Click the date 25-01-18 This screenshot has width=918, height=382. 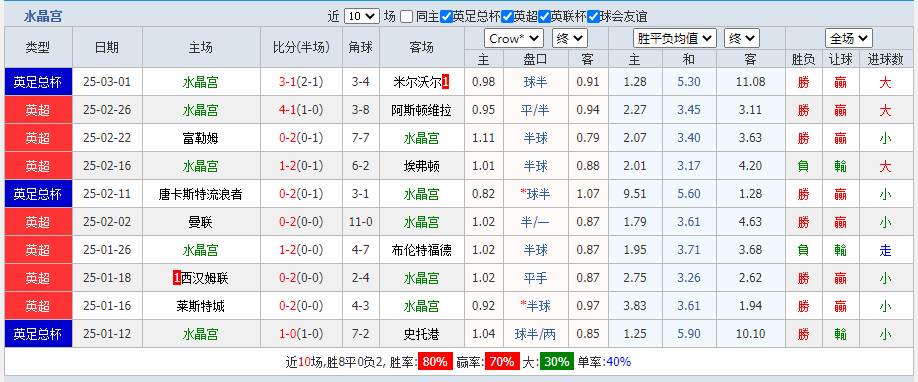107,278
